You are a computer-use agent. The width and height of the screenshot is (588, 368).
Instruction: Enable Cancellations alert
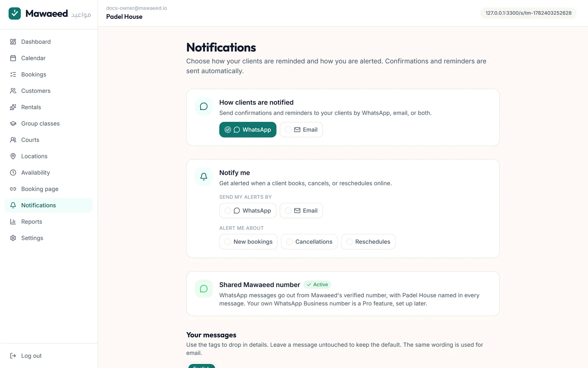pyautogui.click(x=309, y=242)
